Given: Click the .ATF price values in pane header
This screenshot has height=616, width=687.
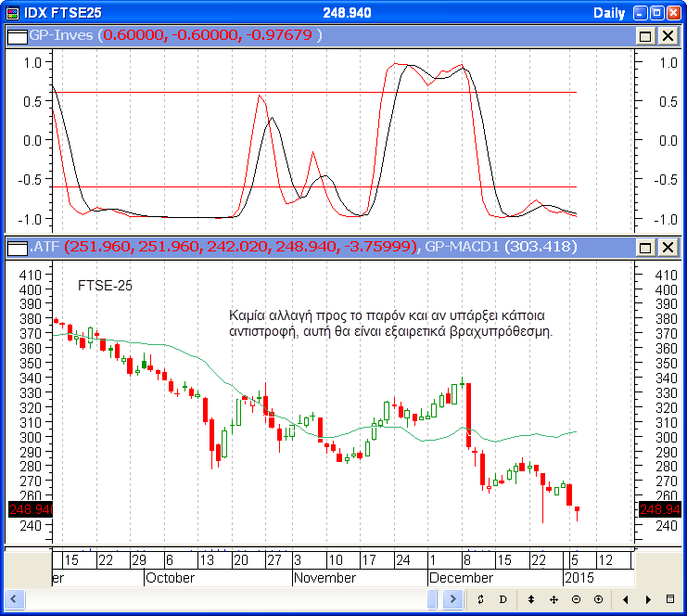Looking at the screenshot, I should coord(242,247).
